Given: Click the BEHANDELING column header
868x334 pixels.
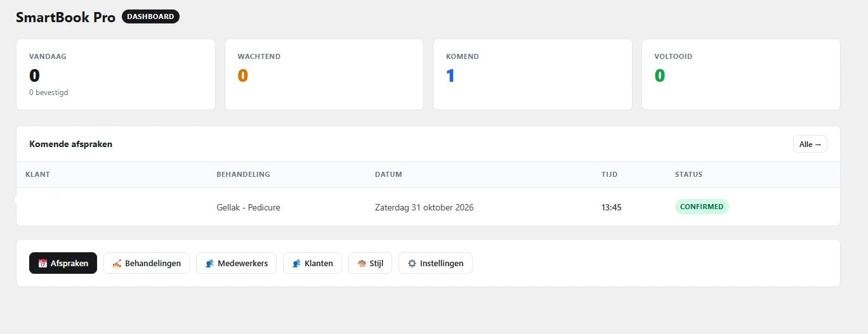Looking at the screenshot, I should coord(243,174).
